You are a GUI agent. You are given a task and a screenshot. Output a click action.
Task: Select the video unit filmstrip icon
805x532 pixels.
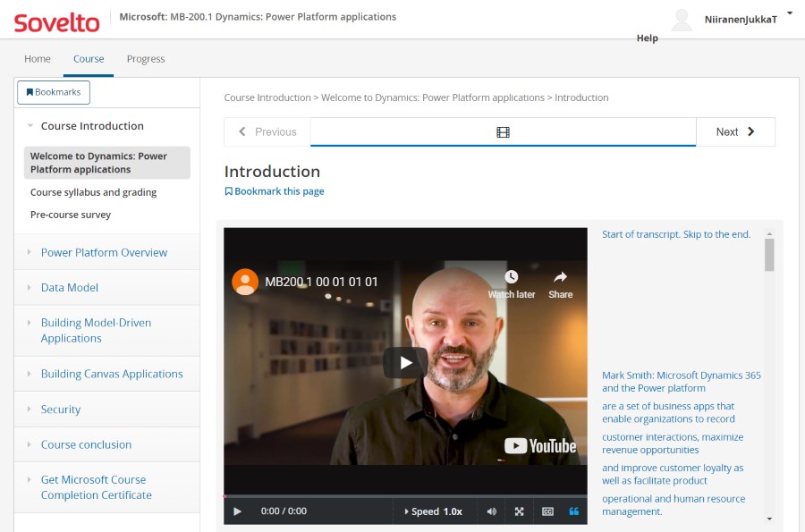[x=503, y=132]
